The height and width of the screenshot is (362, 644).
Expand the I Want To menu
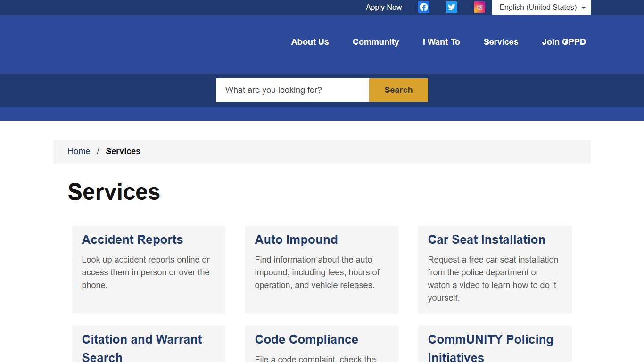click(441, 42)
